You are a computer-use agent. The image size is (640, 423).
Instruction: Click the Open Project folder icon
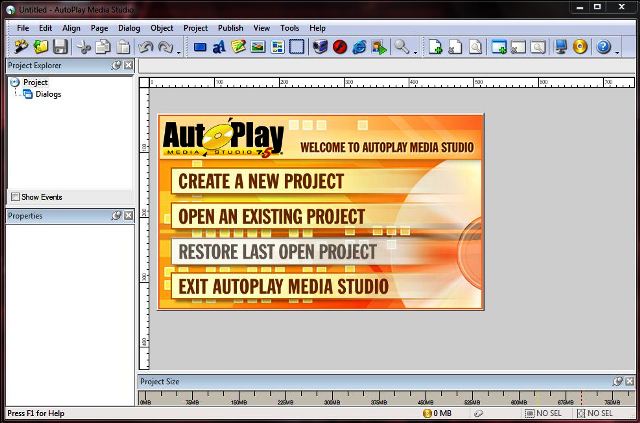pyautogui.click(x=40, y=47)
